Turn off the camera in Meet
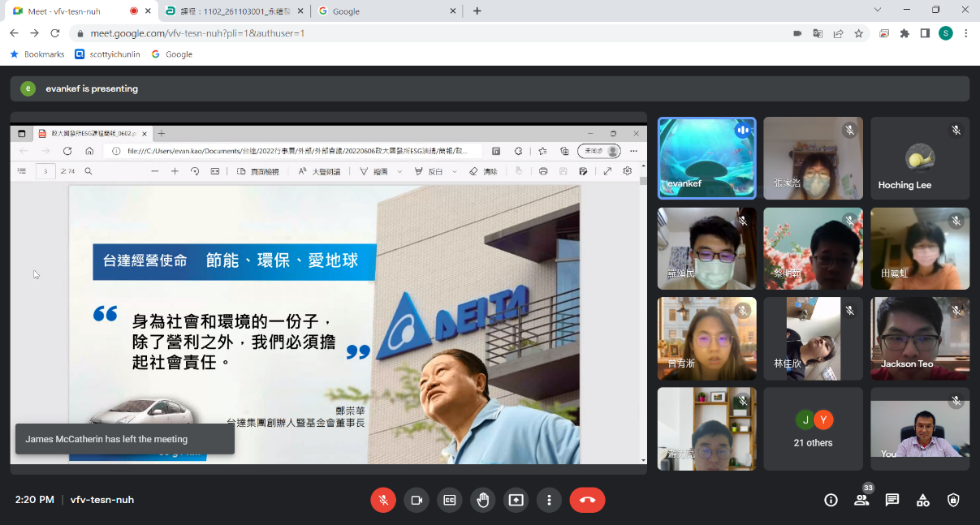Screen dimensions: 980x525 [417, 500]
